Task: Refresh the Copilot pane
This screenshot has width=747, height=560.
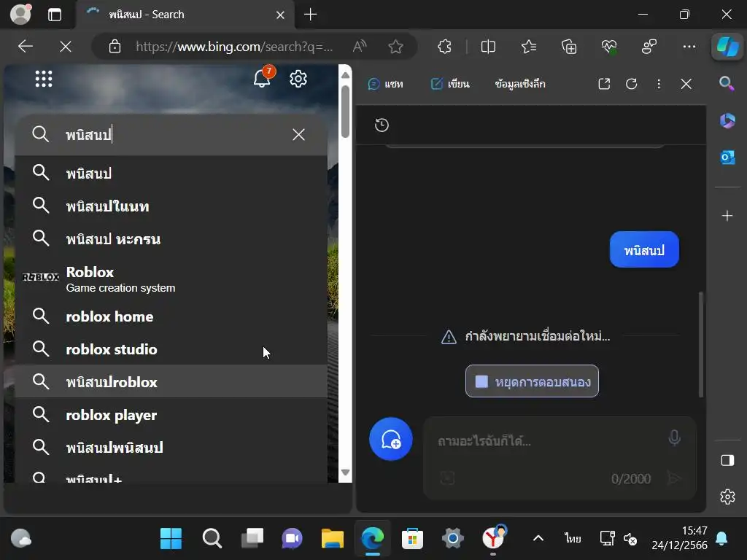Action: (x=632, y=85)
